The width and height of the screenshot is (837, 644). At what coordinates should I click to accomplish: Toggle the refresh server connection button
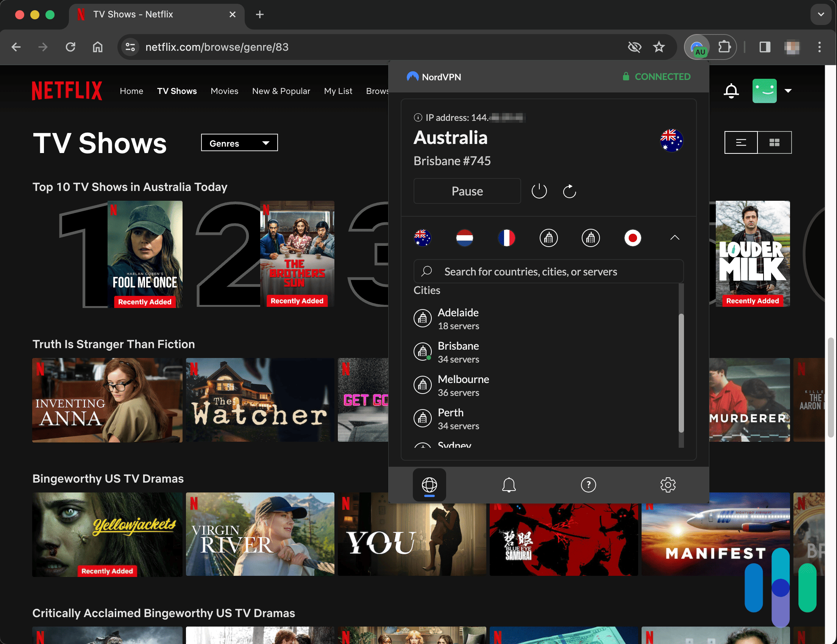coord(570,191)
